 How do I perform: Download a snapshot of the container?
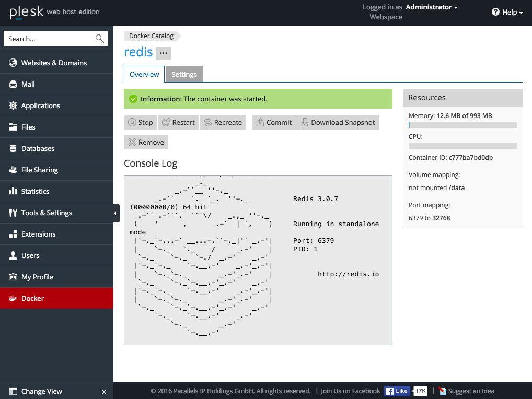[337, 122]
